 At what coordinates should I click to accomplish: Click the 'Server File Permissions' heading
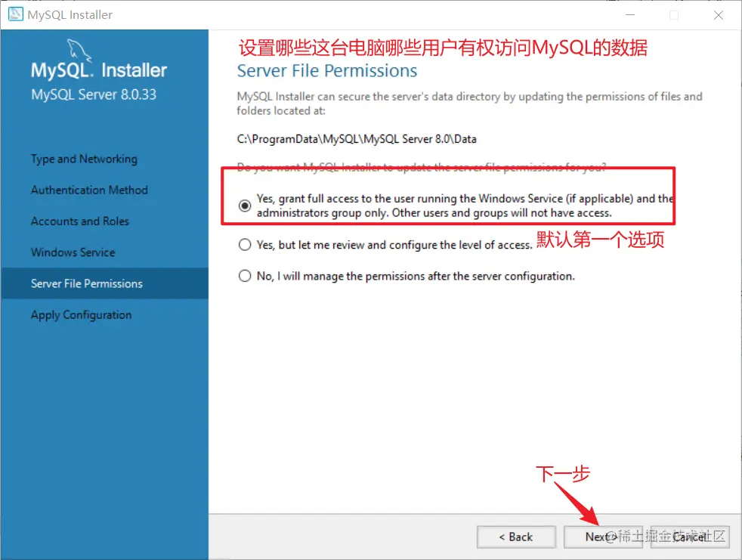pos(327,71)
